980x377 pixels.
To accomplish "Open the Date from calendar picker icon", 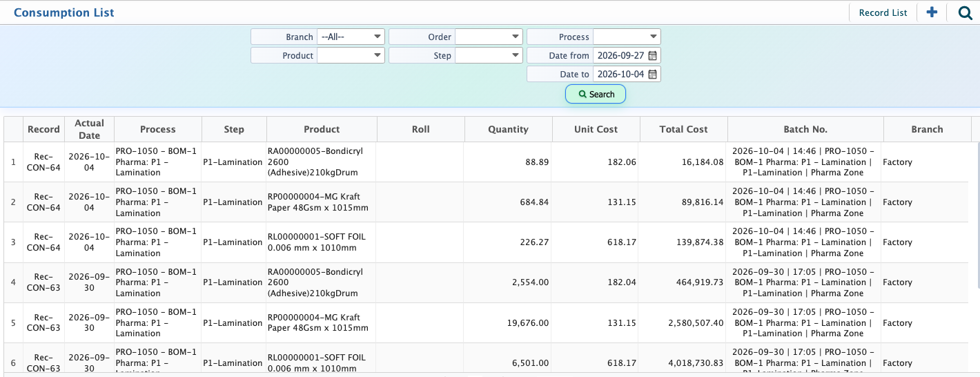I will click(652, 55).
